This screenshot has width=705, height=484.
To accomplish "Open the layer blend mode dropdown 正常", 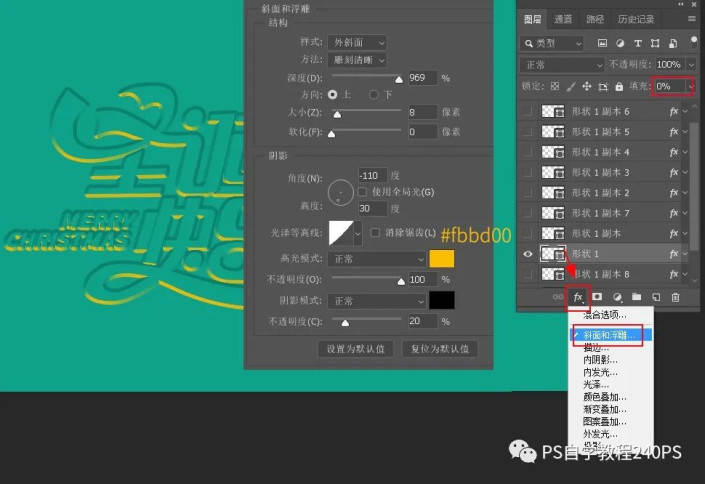I will 562,65.
